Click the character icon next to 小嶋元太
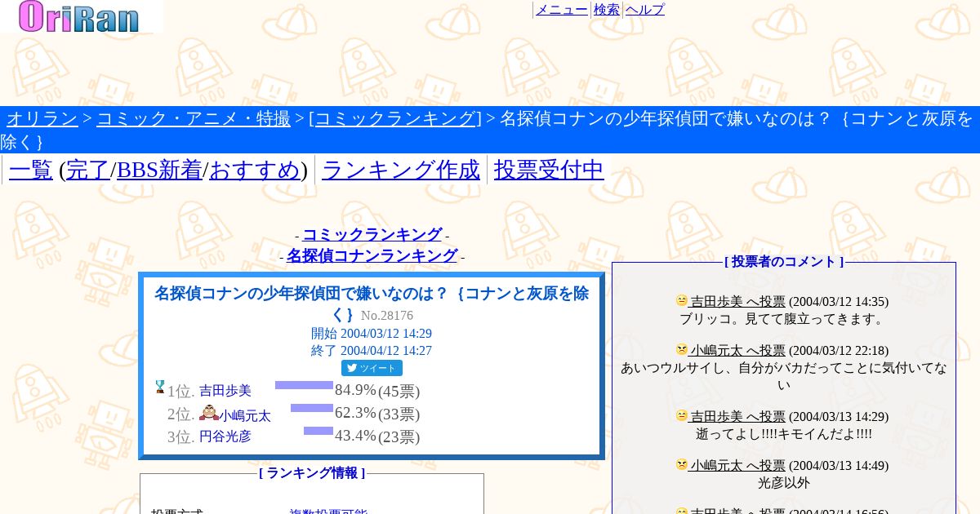 [x=208, y=412]
